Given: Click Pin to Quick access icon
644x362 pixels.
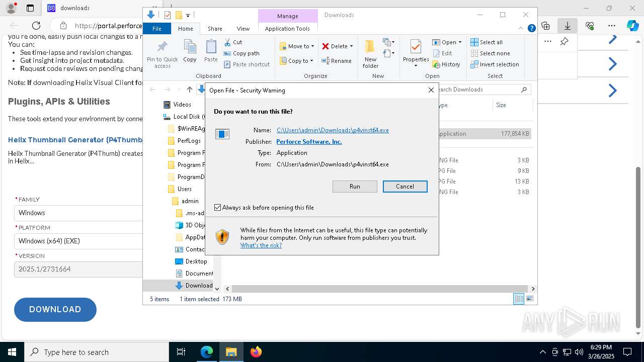Looking at the screenshot, I should 162,54.
